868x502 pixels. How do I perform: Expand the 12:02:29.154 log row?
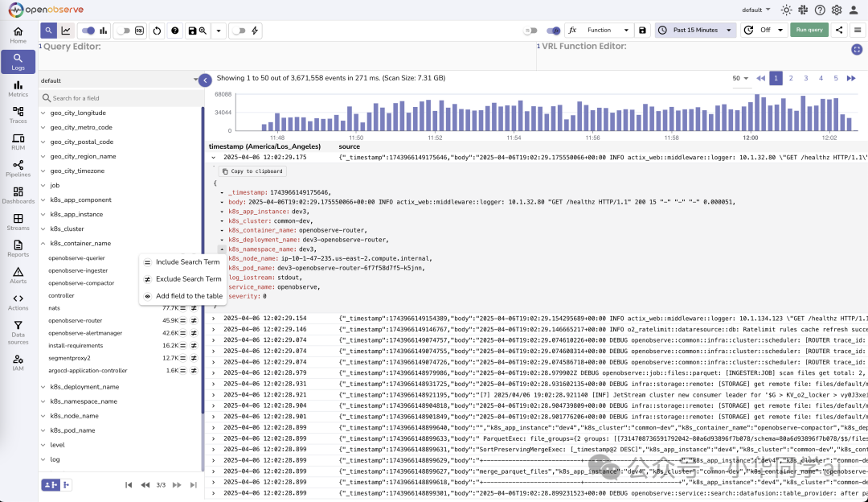click(214, 319)
